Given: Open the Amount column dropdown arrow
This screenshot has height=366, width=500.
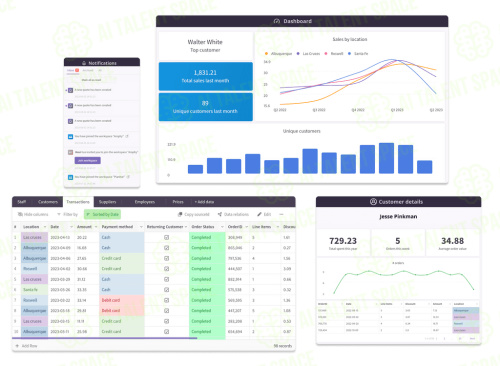Looking at the screenshot, I should [96, 227].
